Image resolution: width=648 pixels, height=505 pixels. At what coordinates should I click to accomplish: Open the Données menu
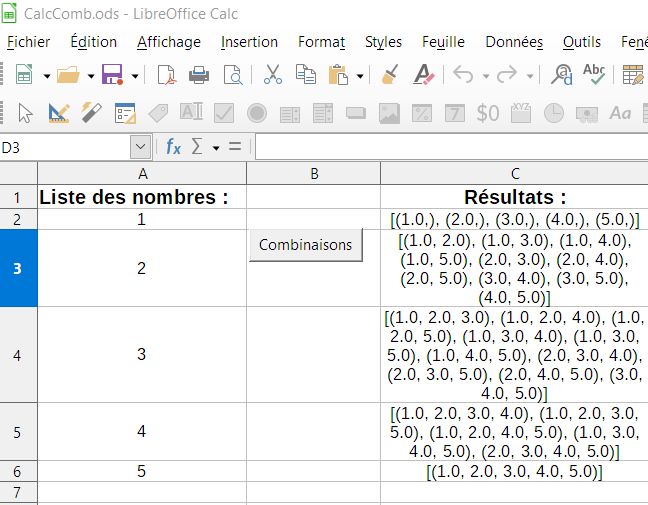point(514,42)
